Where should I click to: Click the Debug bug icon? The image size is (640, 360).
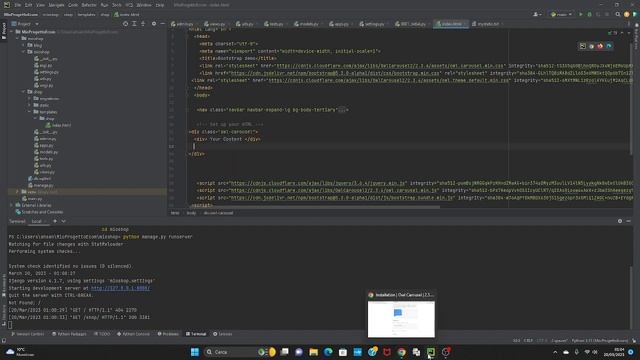coord(589,14)
